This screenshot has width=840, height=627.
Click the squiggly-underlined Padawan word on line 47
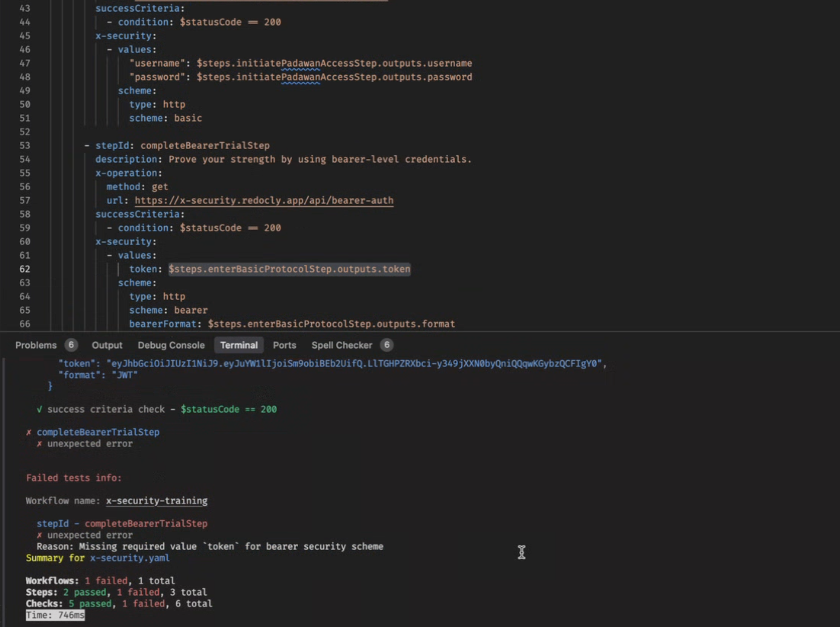click(x=301, y=63)
